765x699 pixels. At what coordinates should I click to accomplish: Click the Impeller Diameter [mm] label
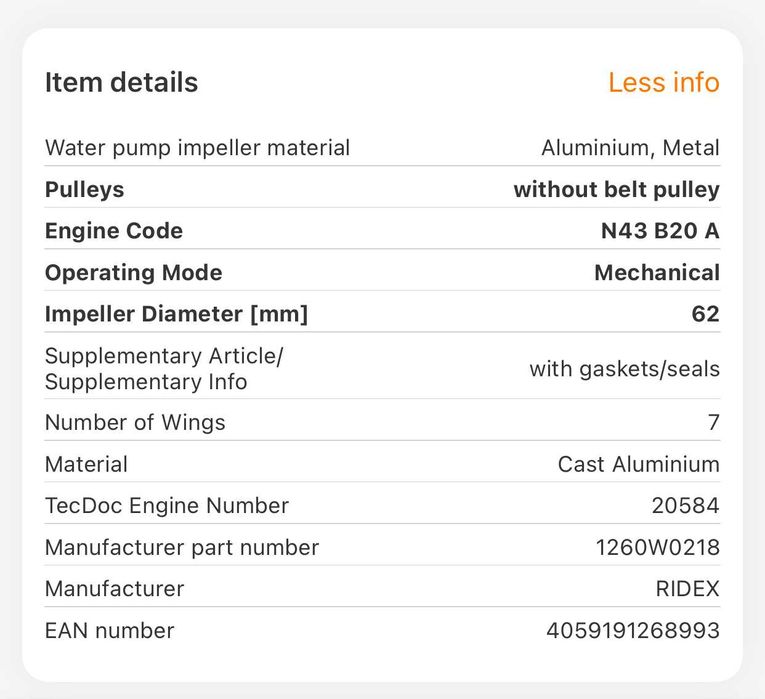coord(176,314)
